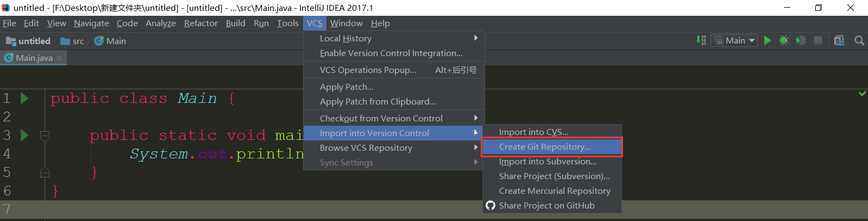Click the Make Project build icon
This screenshot has width=868, height=221.
pyautogui.click(x=701, y=40)
